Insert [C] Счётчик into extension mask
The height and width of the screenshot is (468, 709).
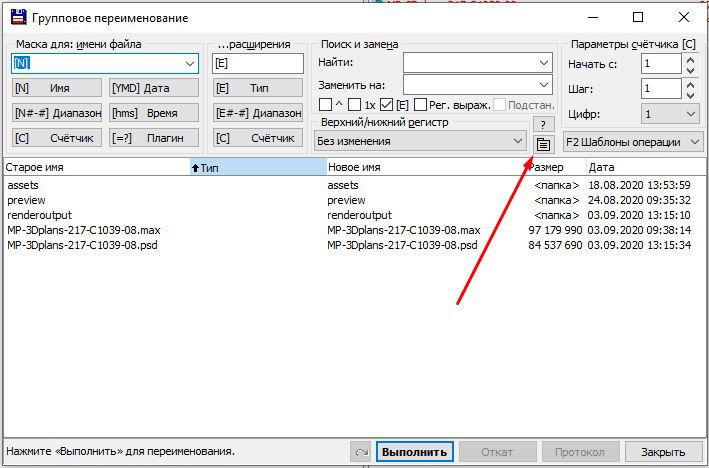tap(258, 137)
